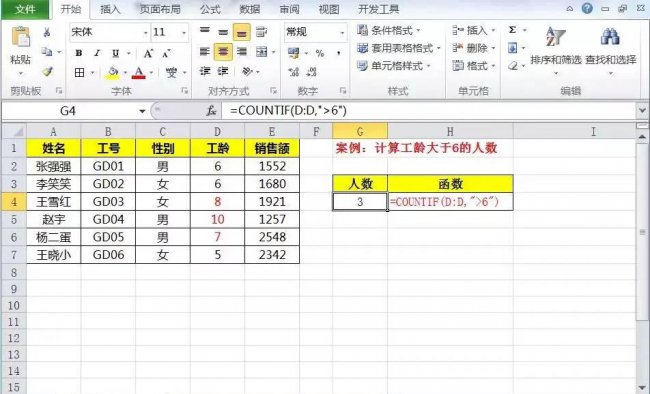Click Merge and Center icon

262,52
